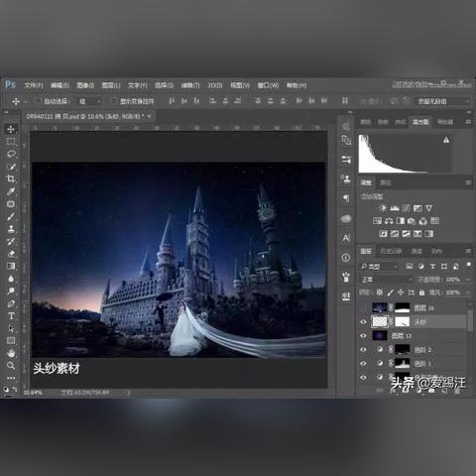Open the 窗口(W) menu
The width and height of the screenshot is (476, 476).
coord(268,85)
